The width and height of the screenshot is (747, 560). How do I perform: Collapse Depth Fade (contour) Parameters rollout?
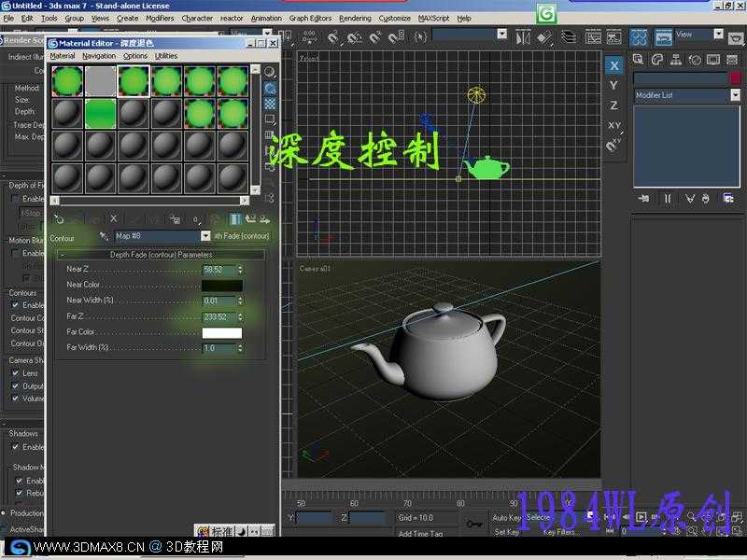coord(161,255)
